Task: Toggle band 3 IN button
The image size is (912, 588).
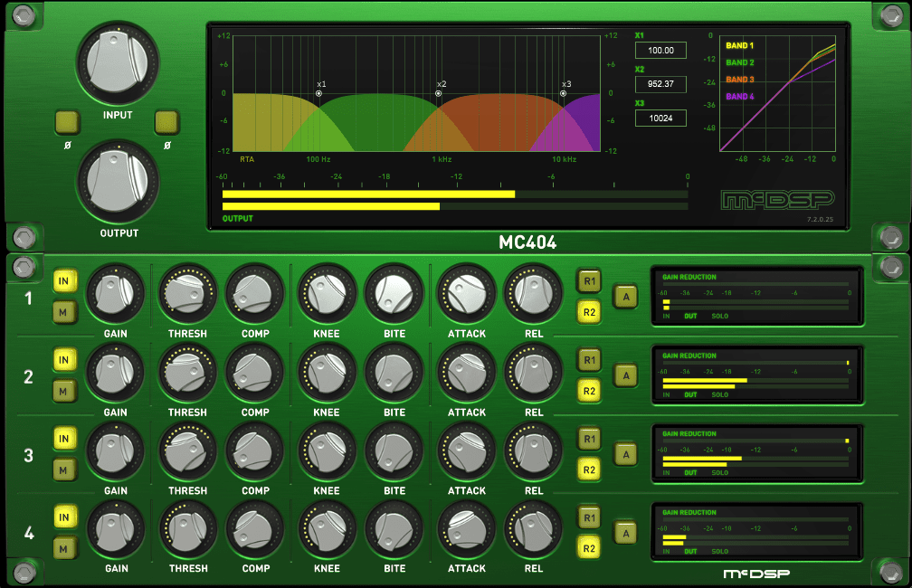Action: (x=64, y=439)
